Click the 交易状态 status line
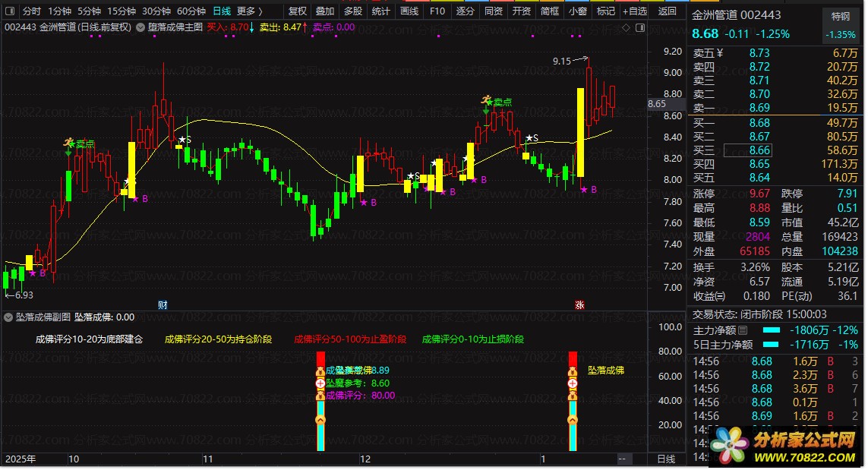The height and width of the screenshot is (470, 868). coord(759,314)
